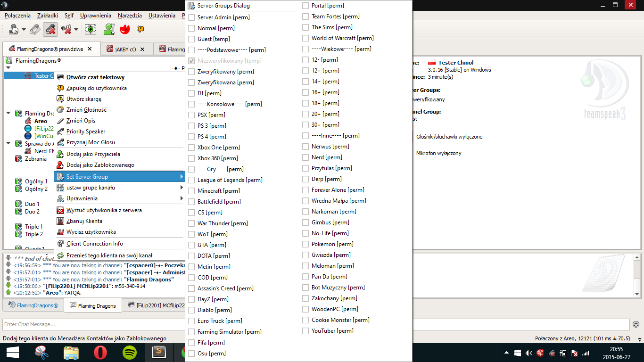Screen dimensions: 644x362
Task: Click the green arrows icon beside Przenieś tego klienta
Action: [x=60, y=255]
